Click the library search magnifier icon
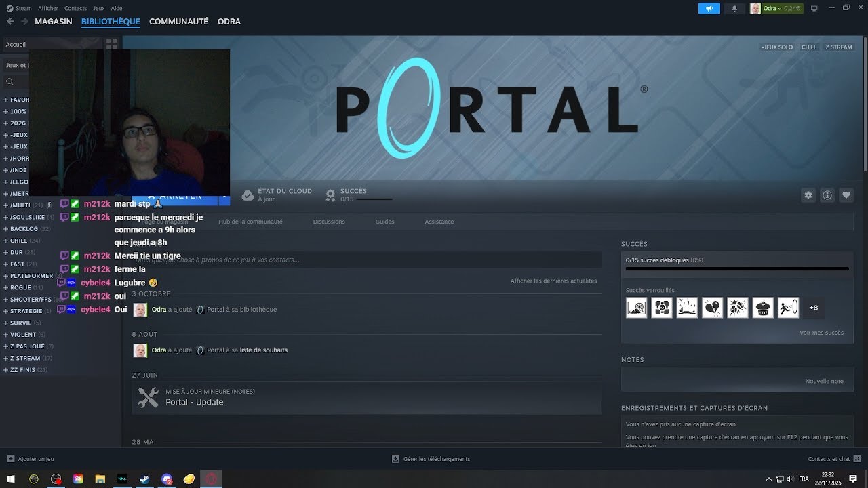 (x=9, y=82)
